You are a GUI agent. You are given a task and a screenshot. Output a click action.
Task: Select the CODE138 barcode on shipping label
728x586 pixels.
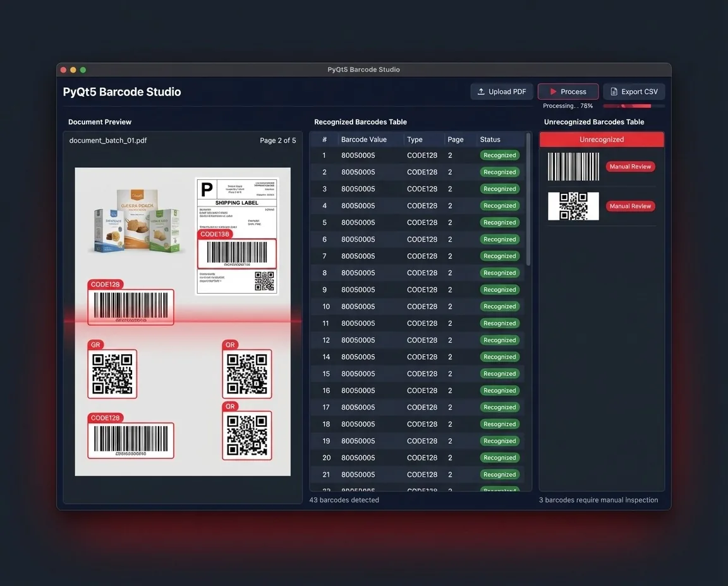tap(237, 254)
